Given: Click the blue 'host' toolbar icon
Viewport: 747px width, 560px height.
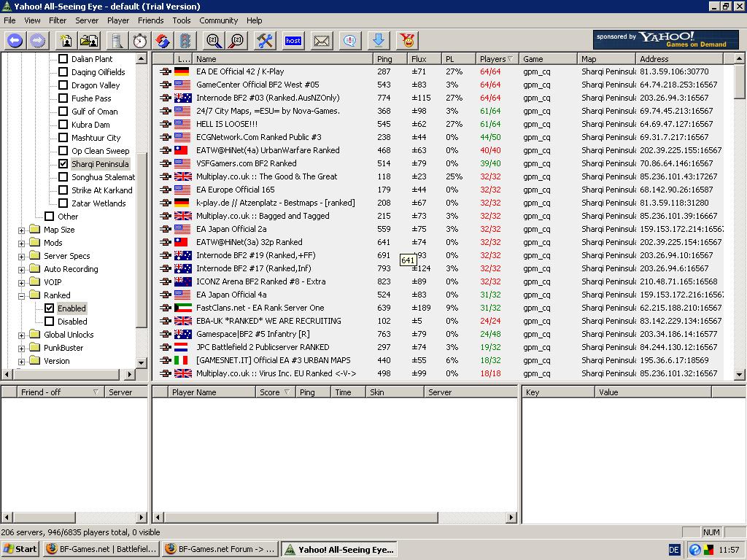Looking at the screenshot, I should [293, 41].
